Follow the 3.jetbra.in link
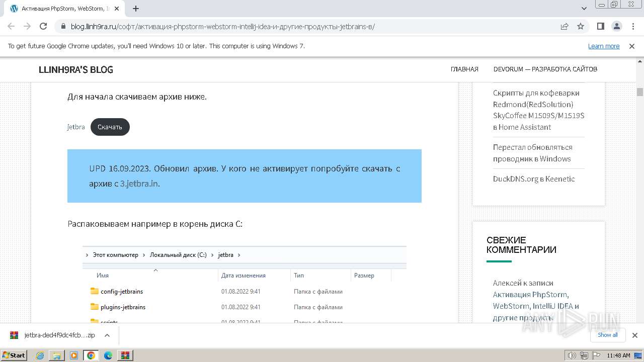644x362 pixels. [139, 184]
